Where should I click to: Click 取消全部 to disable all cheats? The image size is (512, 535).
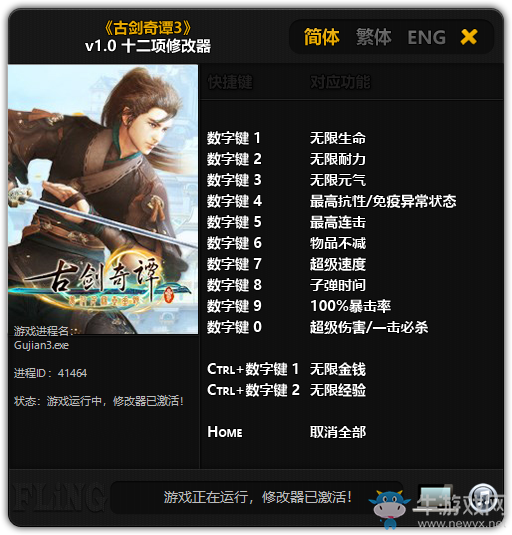pyautogui.click(x=338, y=432)
